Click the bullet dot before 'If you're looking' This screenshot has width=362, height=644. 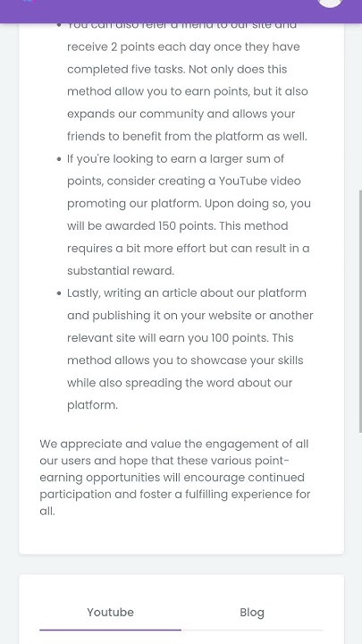(59, 159)
